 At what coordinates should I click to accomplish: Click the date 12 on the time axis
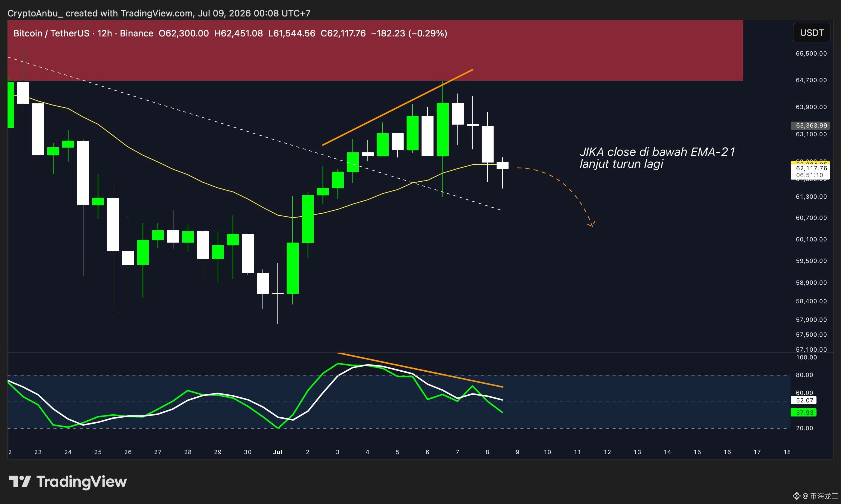coord(607,452)
